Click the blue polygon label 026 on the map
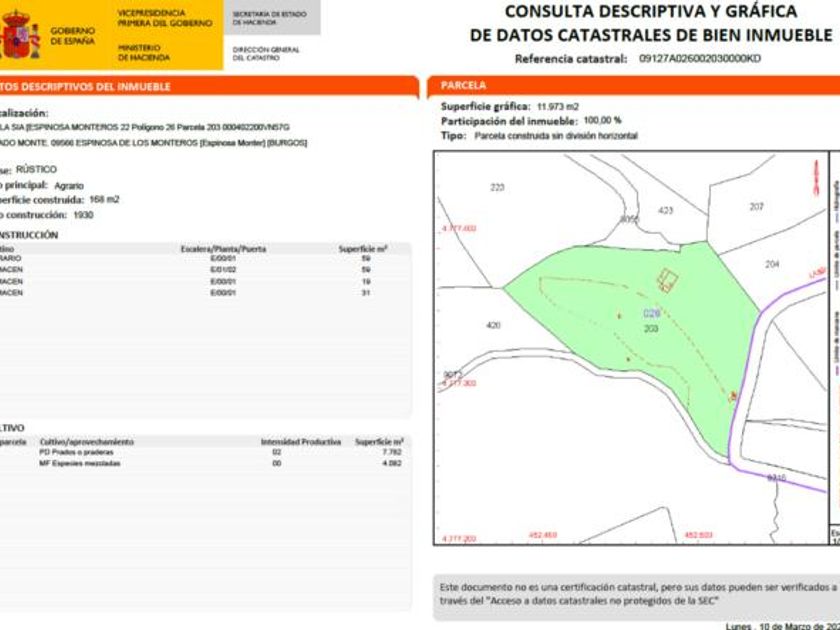The width and height of the screenshot is (840, 630). (651, 313)
